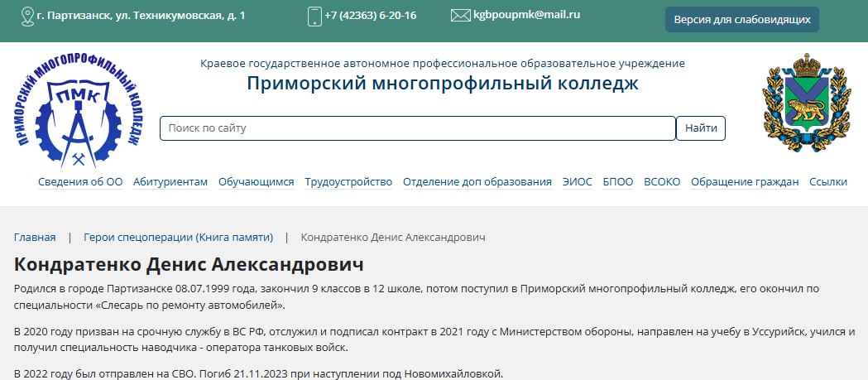
Task: Navigate to the ВСОКО section
Action: (x=662, y=182)
